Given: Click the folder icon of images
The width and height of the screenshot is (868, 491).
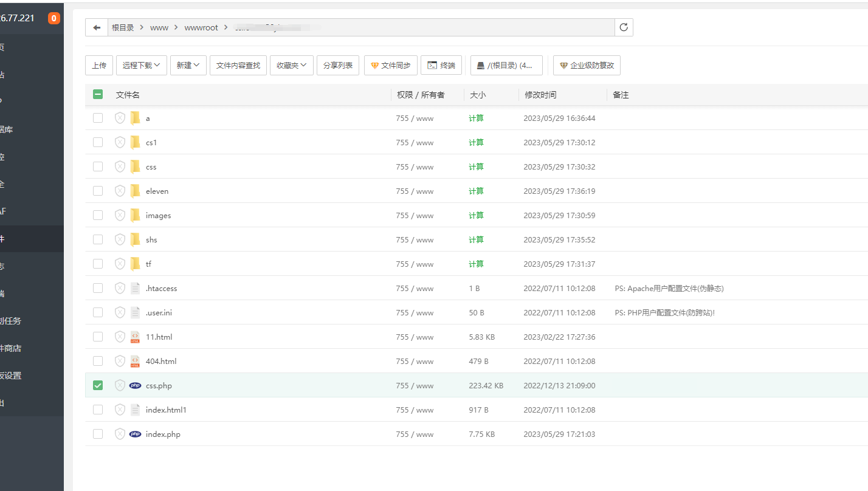Looking at the screenshot, I should 135,215.
